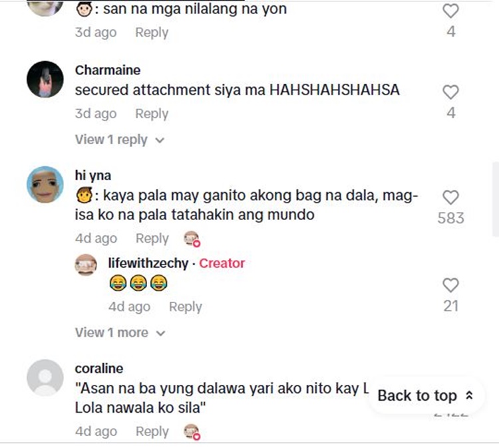Click the page scrollbar thumb
Viewport: 499px width, 448px height.
tap(496, 199)
